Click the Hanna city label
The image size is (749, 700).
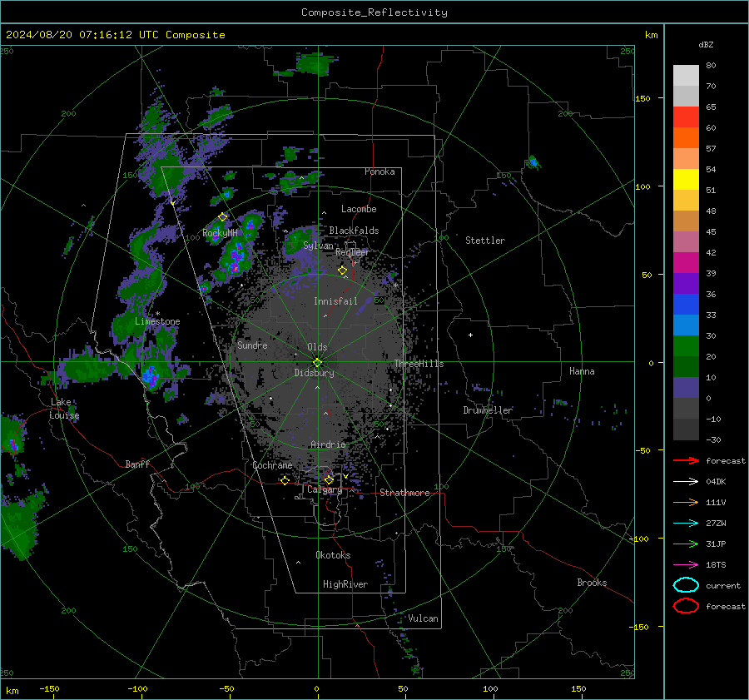click(582, 371)
